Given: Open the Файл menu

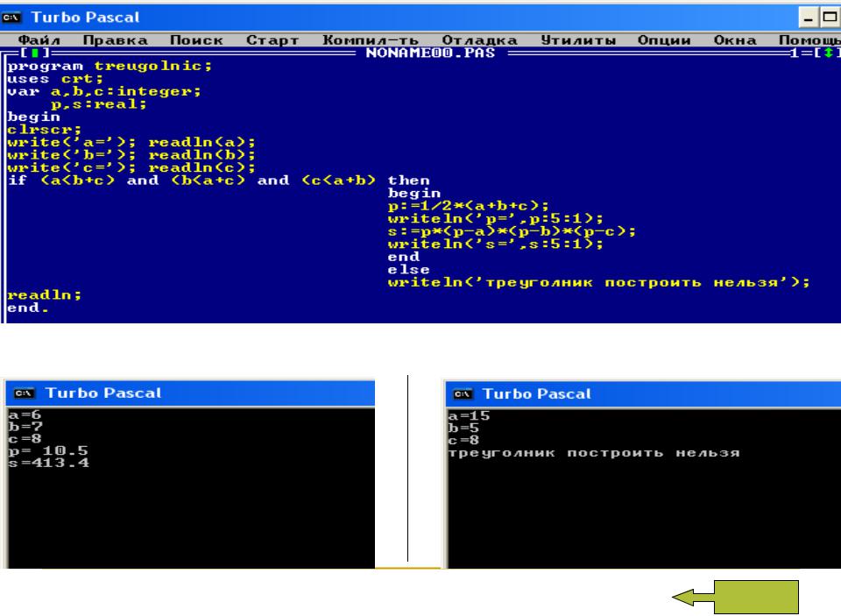Looking at the screenshot, I should click(39, 40).
